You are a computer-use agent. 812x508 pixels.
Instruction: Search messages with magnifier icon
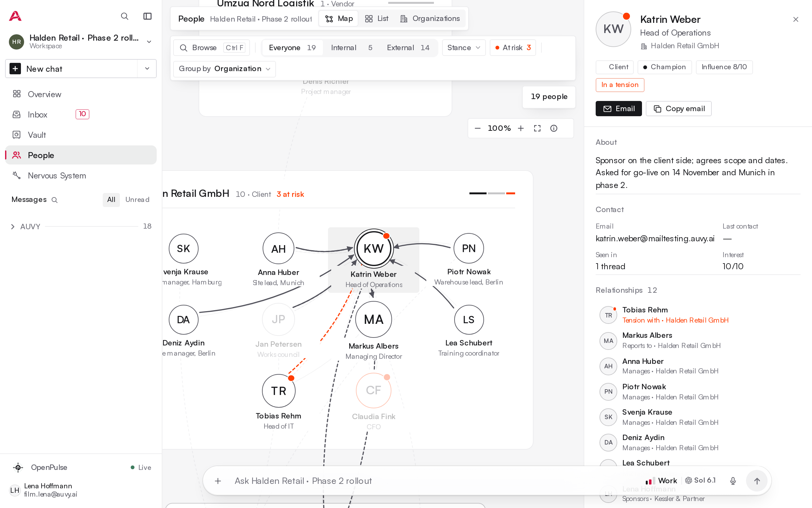click(x=54, y=200)
